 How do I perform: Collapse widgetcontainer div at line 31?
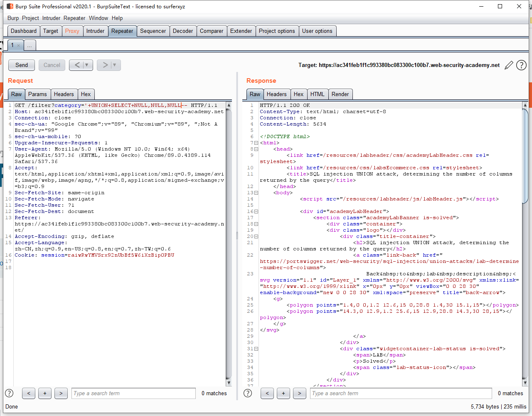[x=256, y=349]
